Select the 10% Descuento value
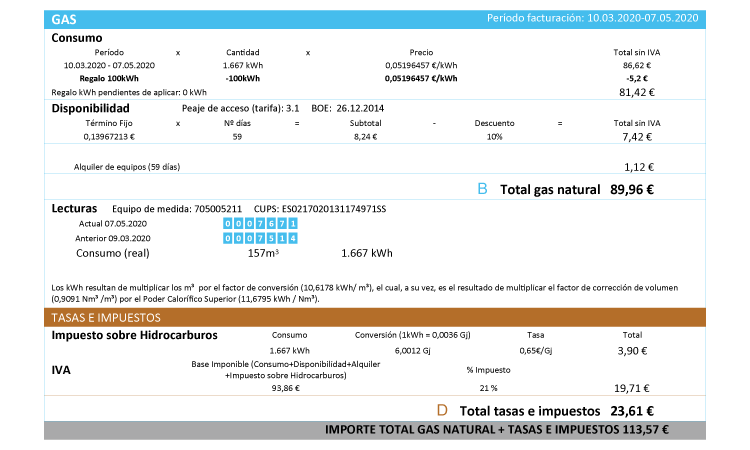Image resolution: width=750 pixels, height=450 pixels. [x=494, y=136]
